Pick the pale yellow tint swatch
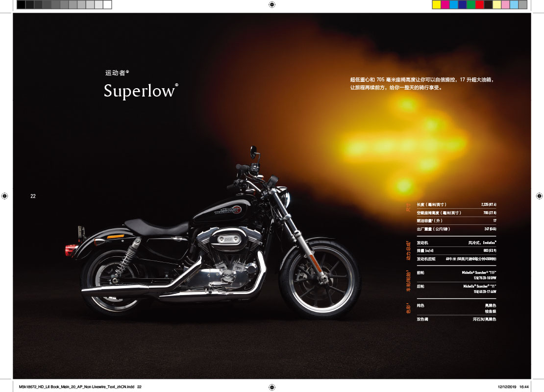This screenshot has width=544, height=392. (497, 4)
